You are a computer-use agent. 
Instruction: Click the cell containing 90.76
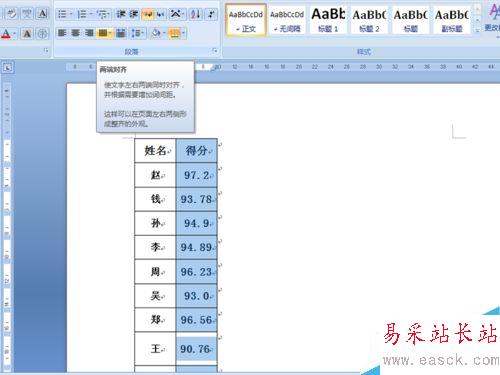[197, 349]
